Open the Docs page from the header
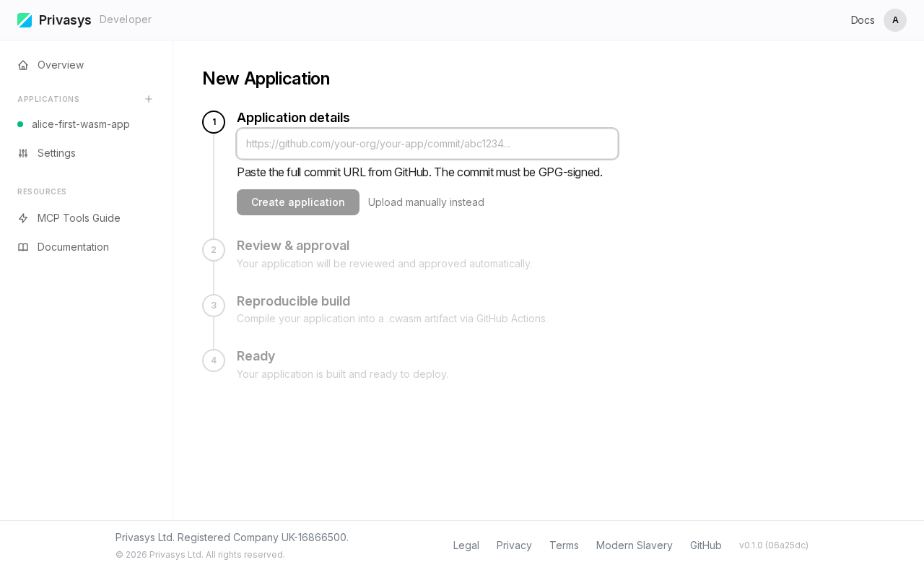Screen dimensions: 924x570 862,20
